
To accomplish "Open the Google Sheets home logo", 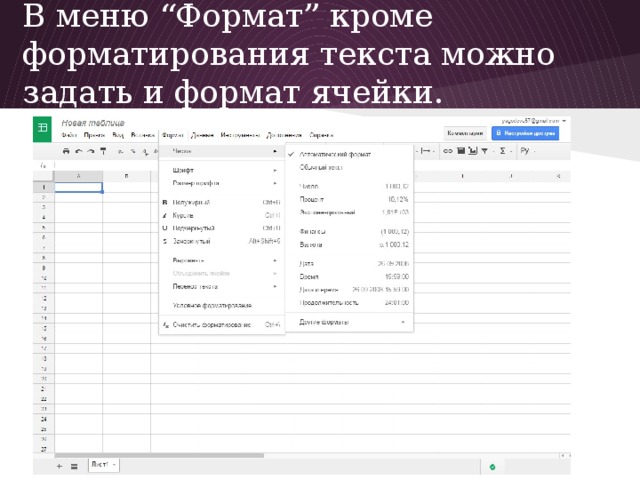I will point(42,129).
